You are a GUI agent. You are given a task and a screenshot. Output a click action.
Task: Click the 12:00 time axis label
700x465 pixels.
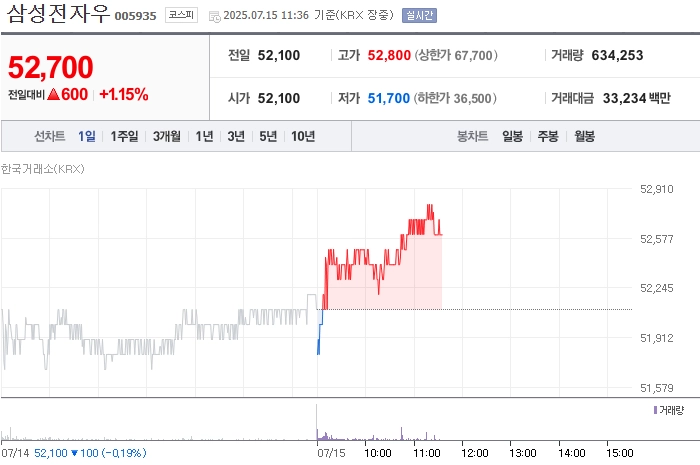(x=475, y=453)
